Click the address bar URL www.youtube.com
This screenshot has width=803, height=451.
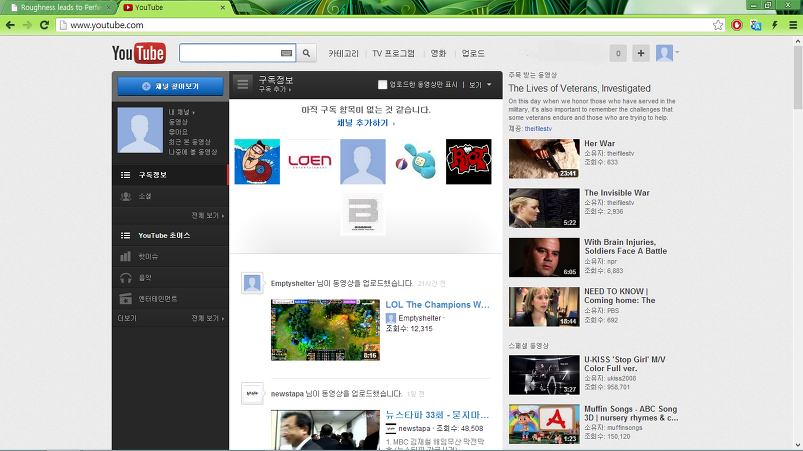[107, 25]
